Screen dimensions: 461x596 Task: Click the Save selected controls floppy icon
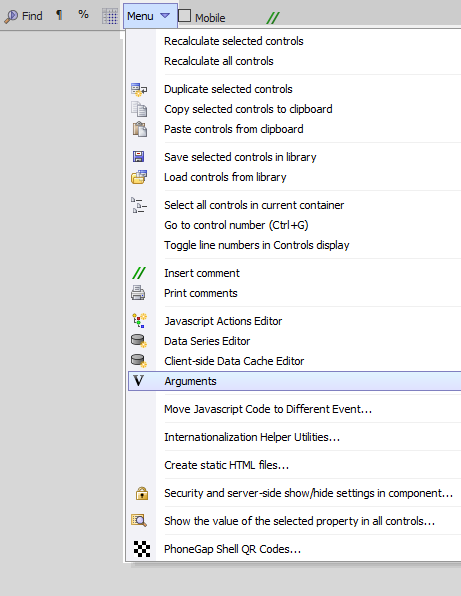point(138,157)
